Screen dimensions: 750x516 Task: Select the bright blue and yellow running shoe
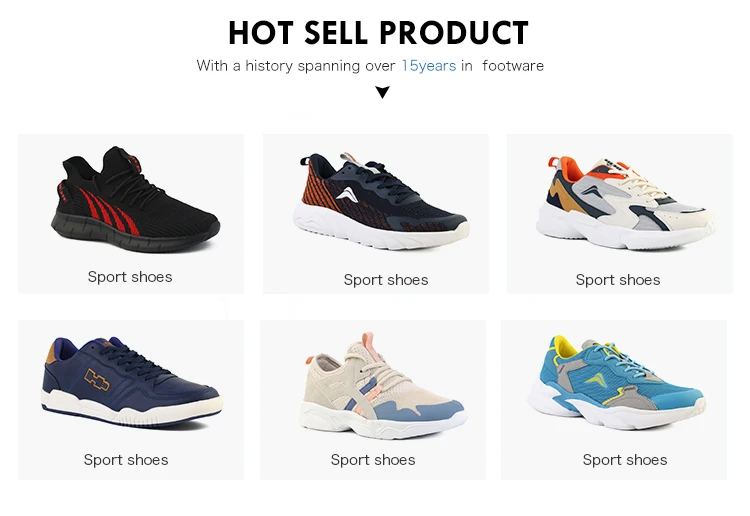click(x=617, y=382)
